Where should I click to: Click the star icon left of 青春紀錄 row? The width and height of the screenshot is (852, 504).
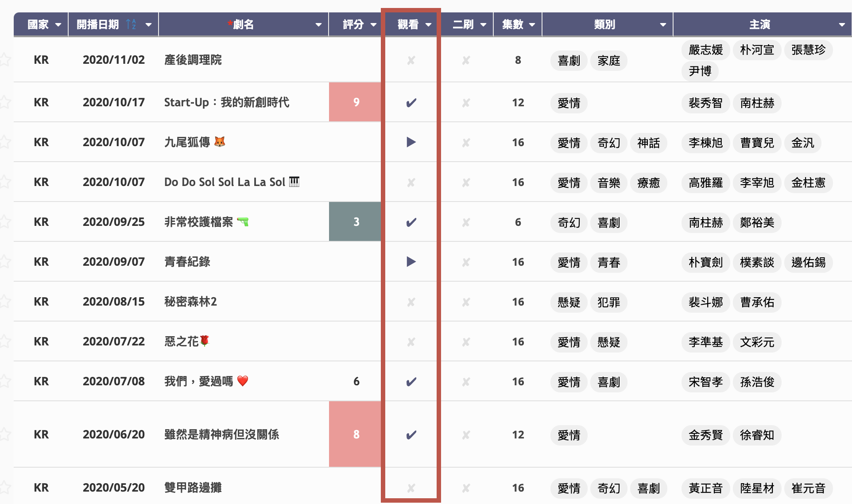pyautogui.click(x=5, y=262)
